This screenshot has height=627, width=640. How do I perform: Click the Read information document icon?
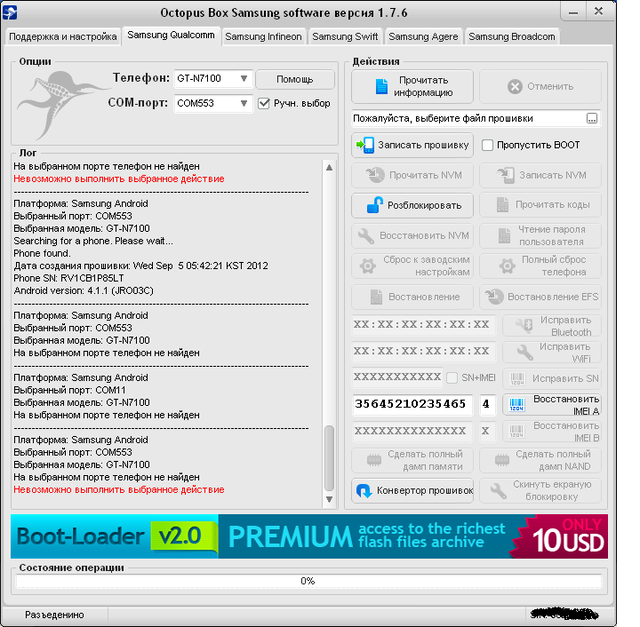(x=382, y=87)
